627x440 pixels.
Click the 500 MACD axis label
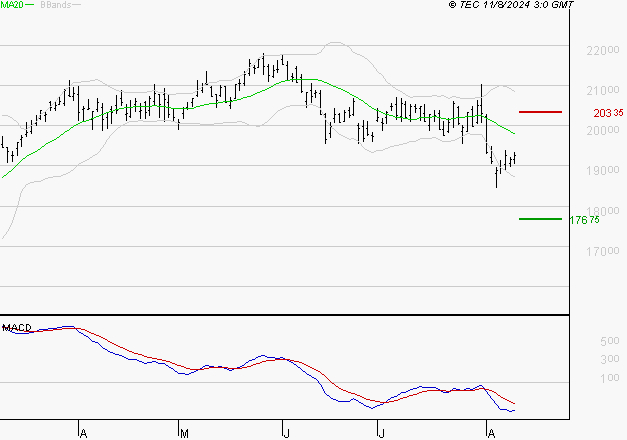[610, 341]
